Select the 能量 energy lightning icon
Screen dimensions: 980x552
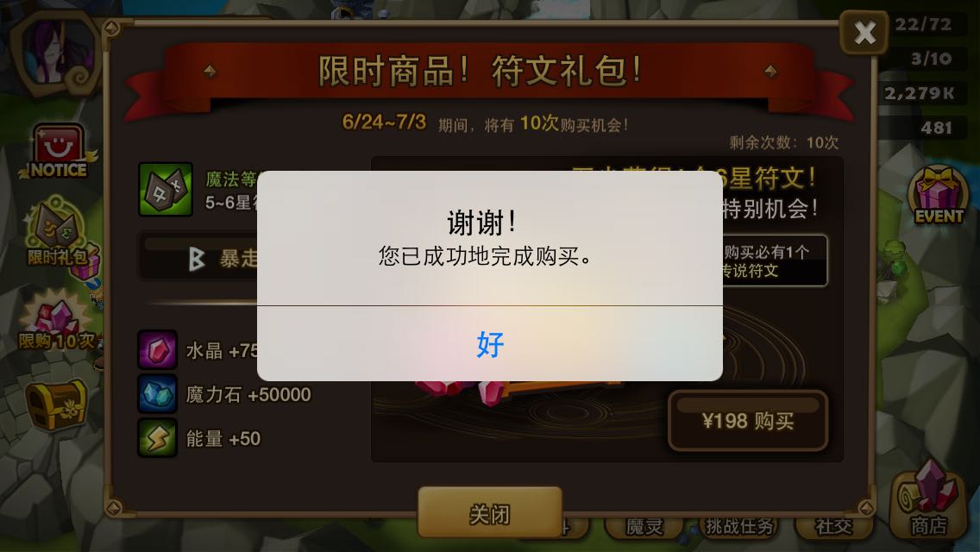pyautogui.click(x=158, y=437)
